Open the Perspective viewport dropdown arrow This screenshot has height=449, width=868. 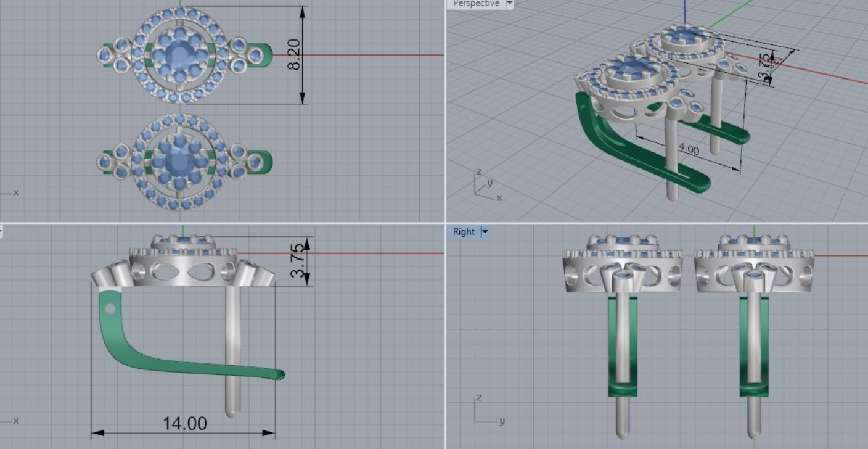click(x=509, y=4)
